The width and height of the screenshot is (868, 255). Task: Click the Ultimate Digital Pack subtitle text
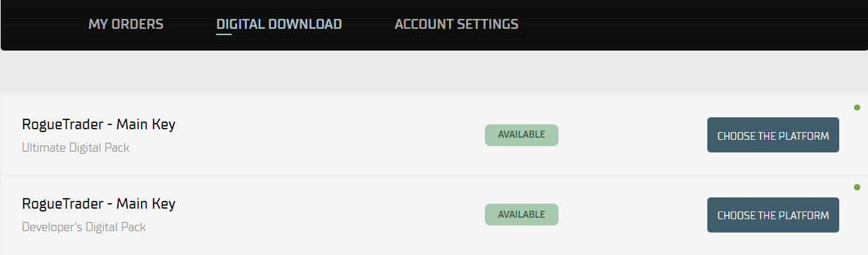(x=76, y=148)
